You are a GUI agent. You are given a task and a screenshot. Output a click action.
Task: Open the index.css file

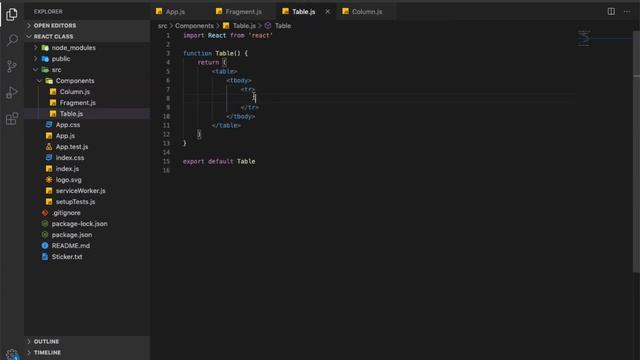[87, 158]
